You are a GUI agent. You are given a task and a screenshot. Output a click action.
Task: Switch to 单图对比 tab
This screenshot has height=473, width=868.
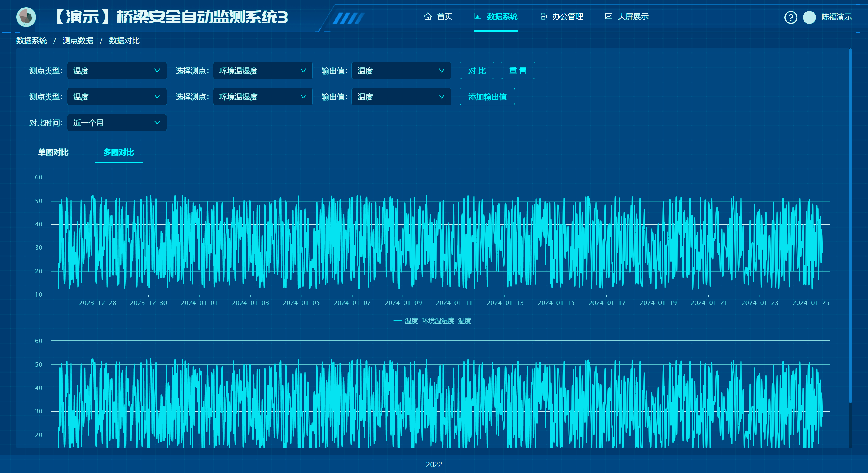[x=53, y=152]
